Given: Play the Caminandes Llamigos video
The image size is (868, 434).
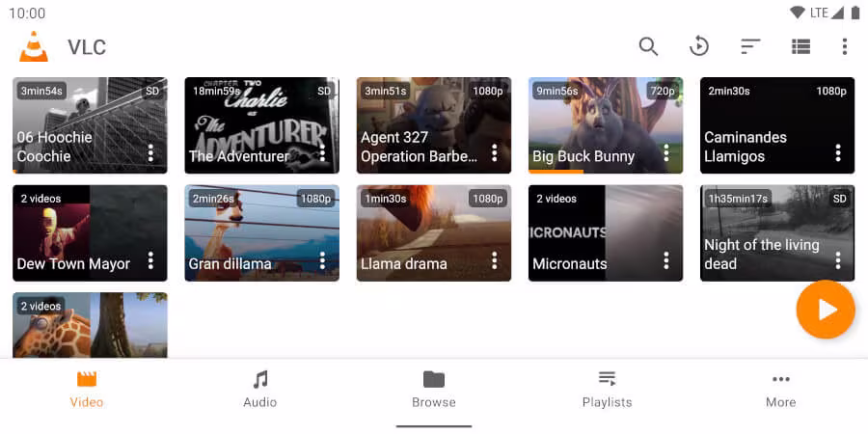Looking at the screenshot, I should click(x=777, y=125).
